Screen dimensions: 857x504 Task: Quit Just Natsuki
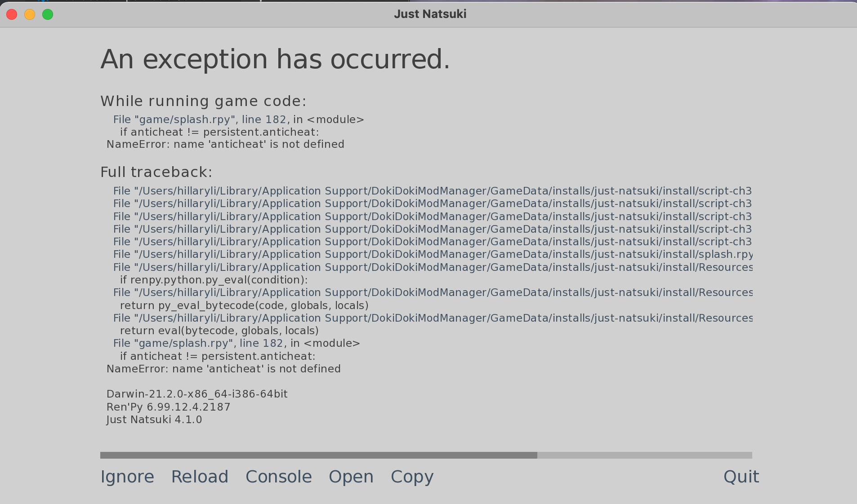741,477
